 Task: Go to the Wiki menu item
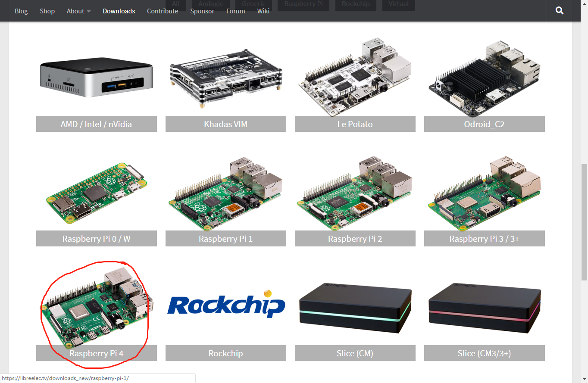pos(263,11)
